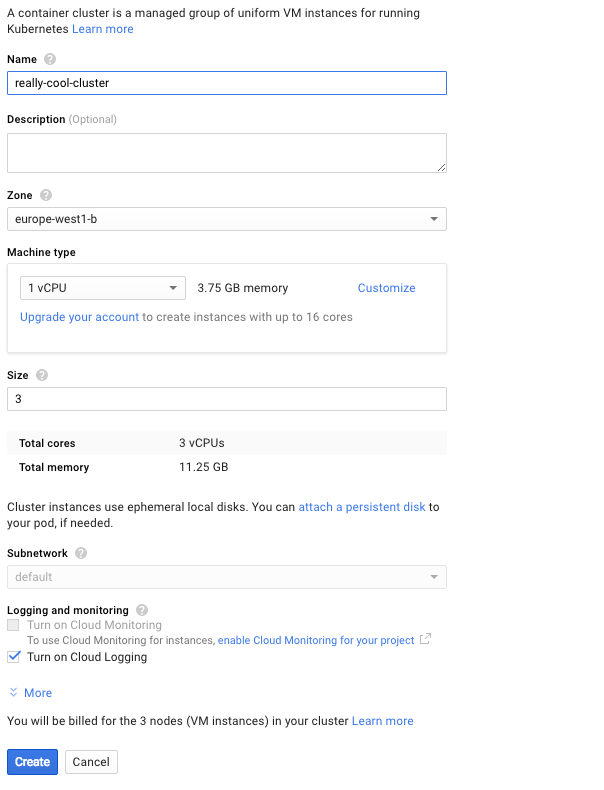Uncheck Turn on Cloud Logging checkbox
604x790 pixels.
coord(13,657)
